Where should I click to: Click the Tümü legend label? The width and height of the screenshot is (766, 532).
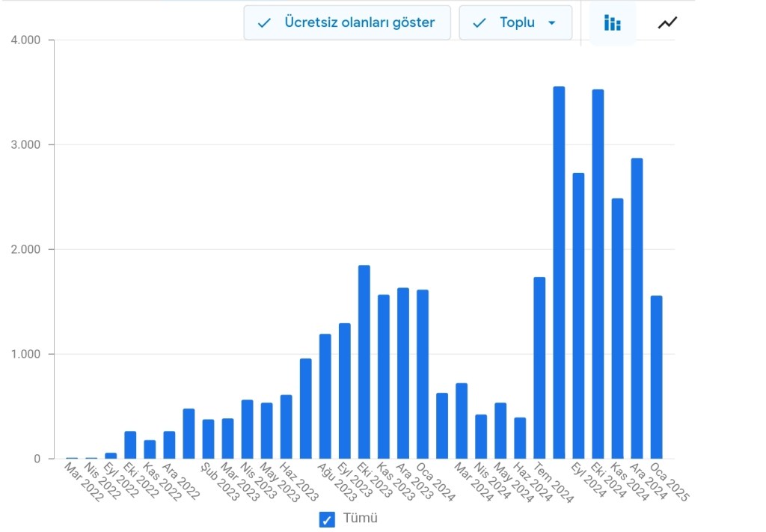[360, 519]
